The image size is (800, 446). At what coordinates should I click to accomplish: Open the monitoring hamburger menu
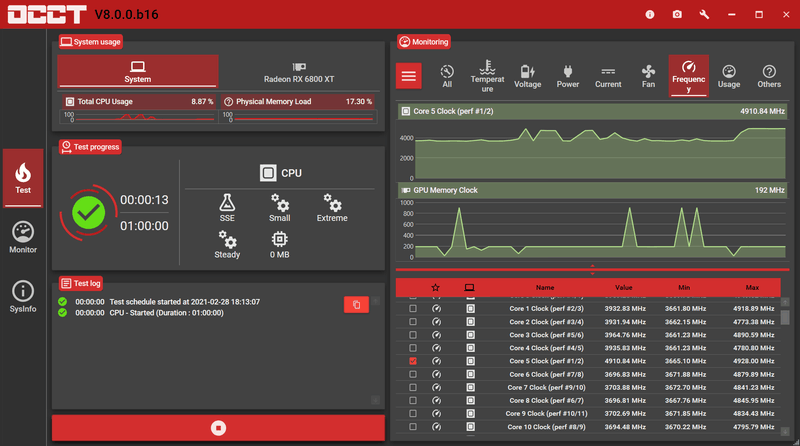[x=409, y=76]
